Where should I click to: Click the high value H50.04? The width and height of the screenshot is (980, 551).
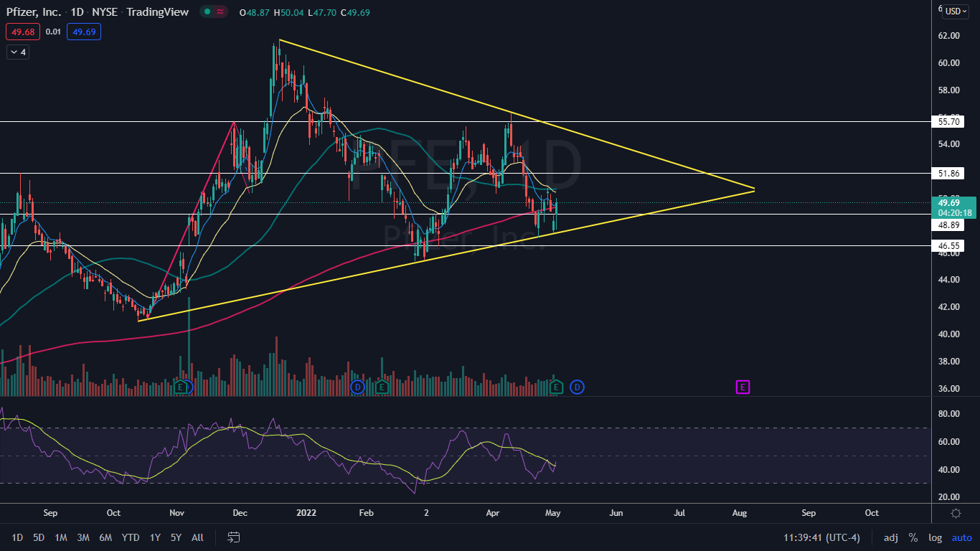[289, 12]
